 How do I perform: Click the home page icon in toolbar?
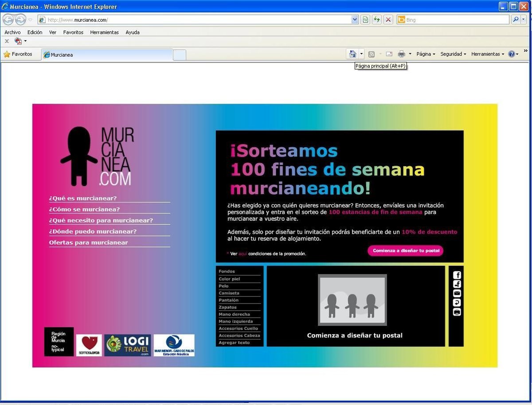coord(352,54)
